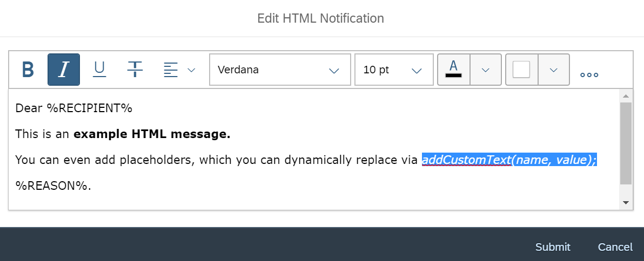Toggle underline formatting
The width and height of the screenshot is (644, 261).
[99, 70]
